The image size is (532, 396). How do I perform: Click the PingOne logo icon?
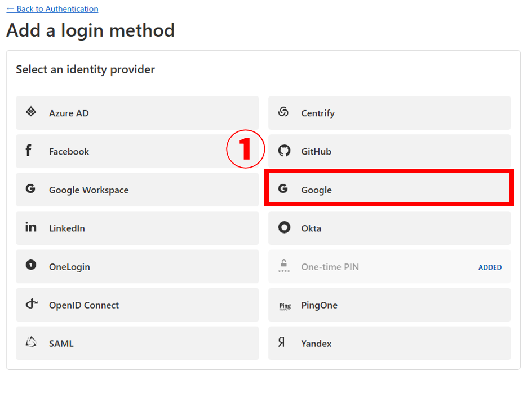pos(285,306)
